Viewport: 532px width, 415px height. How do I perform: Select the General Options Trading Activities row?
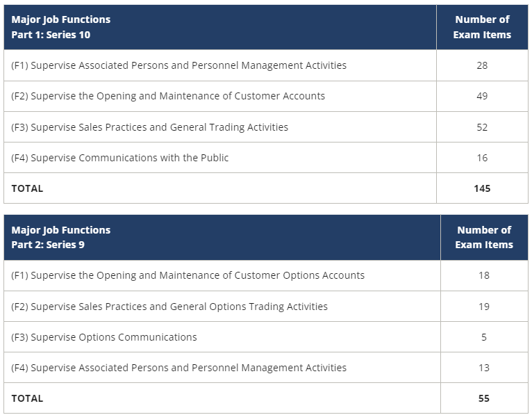169,307
